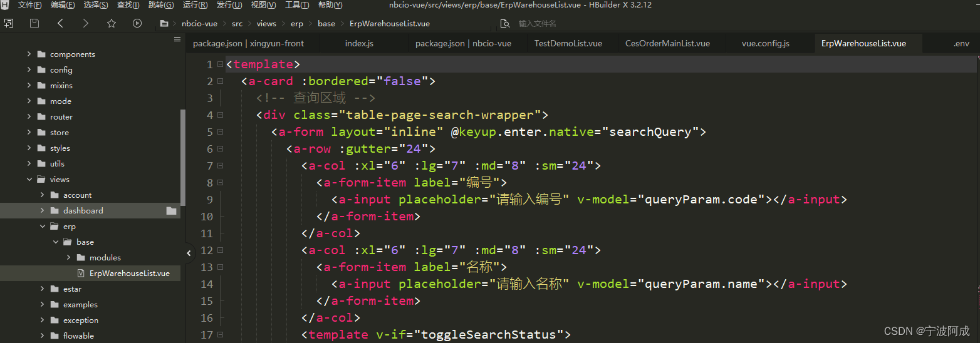
Task: Expand the components folder
Action: click(x=29, y=54)
